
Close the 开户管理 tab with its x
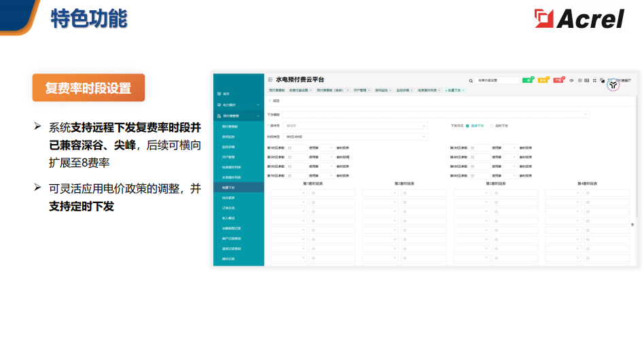point(370,90)
